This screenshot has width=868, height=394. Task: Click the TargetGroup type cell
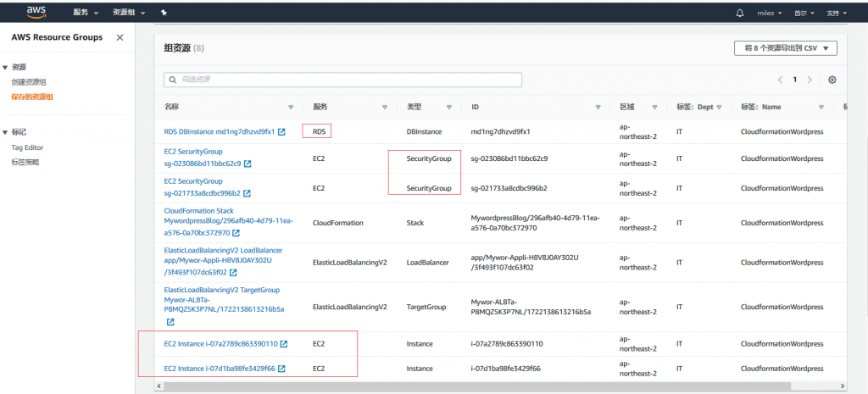426,307
